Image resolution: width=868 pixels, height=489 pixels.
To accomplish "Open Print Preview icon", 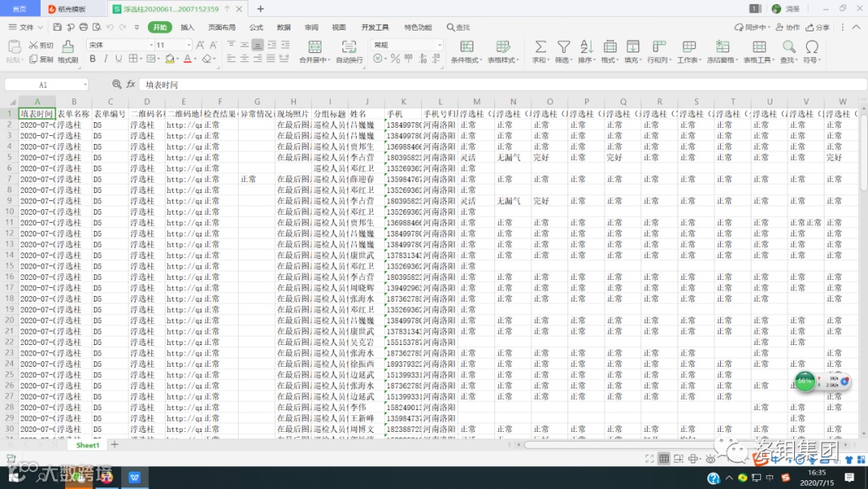I will pos(97,27).
